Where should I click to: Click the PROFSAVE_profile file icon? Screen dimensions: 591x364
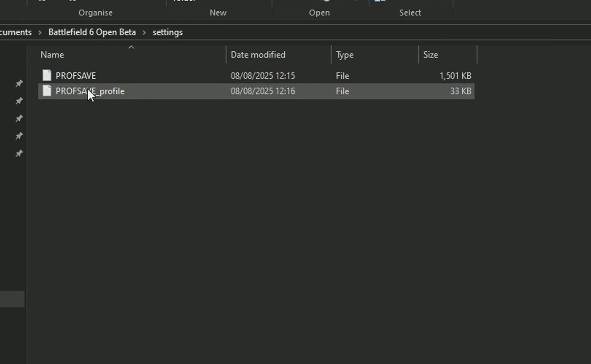47,91
